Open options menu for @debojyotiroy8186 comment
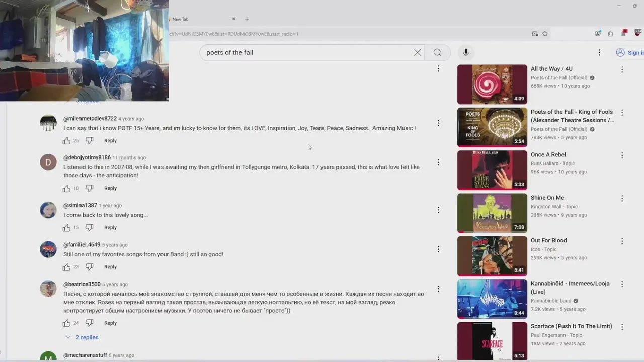This screenshot has width=644, height=362. [438, 162]
